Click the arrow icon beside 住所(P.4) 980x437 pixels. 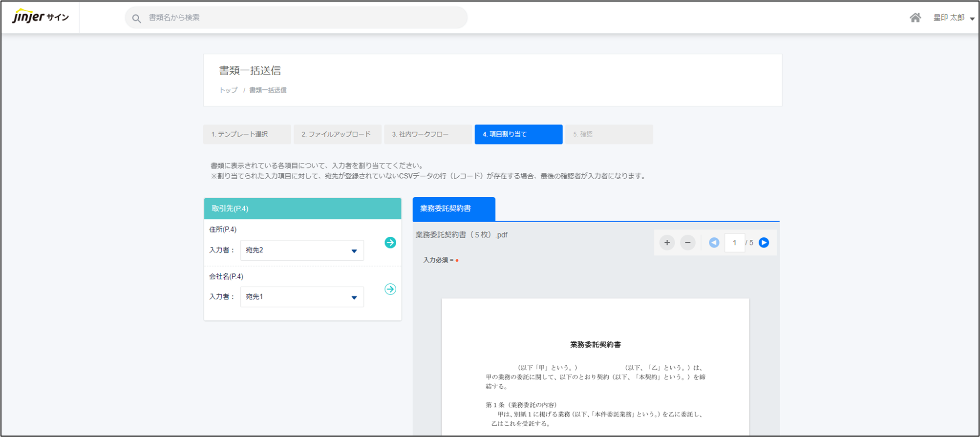390,243
